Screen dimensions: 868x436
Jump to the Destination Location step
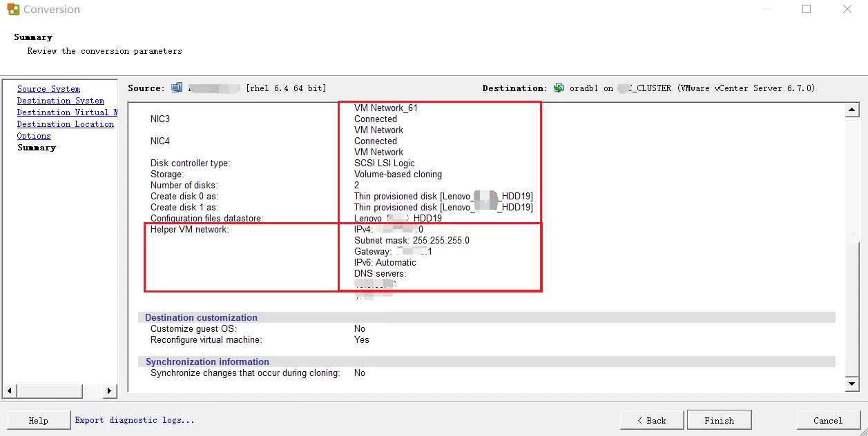(x=66, y=124)
